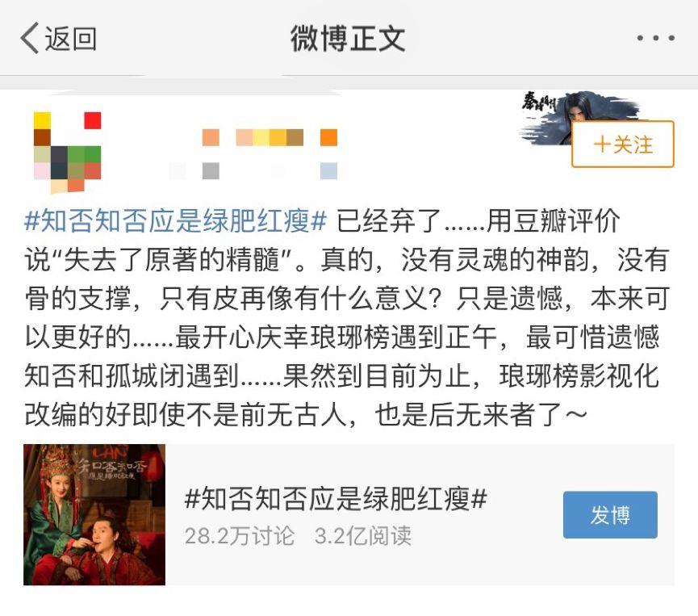Screen dimensions: 698x616
Task: Open the 知否知否 drama poster thumbnail
Action: tap(94, 514)
